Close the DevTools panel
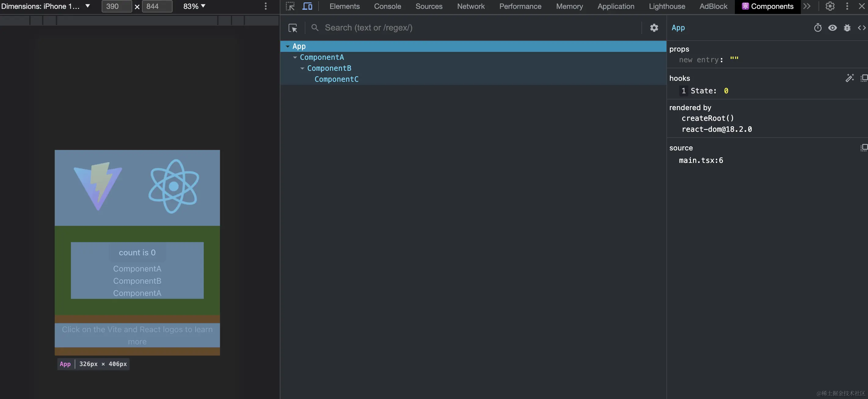Viewport: 868px width, 399px height. click(x=862, y=6)
